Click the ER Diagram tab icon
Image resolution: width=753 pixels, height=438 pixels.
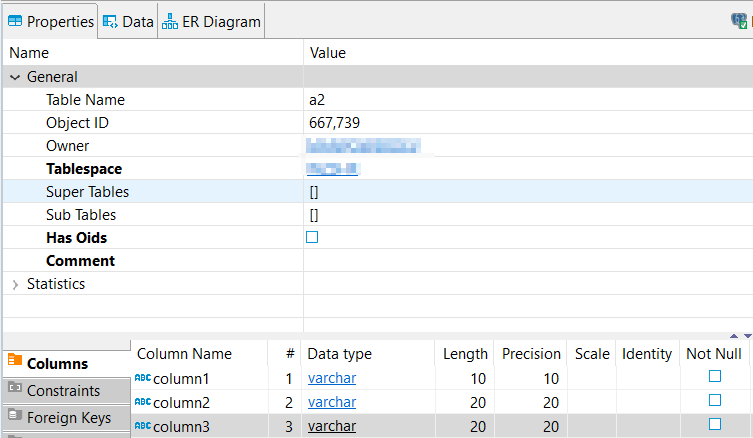pyautogui.click(x=170, y=21)
